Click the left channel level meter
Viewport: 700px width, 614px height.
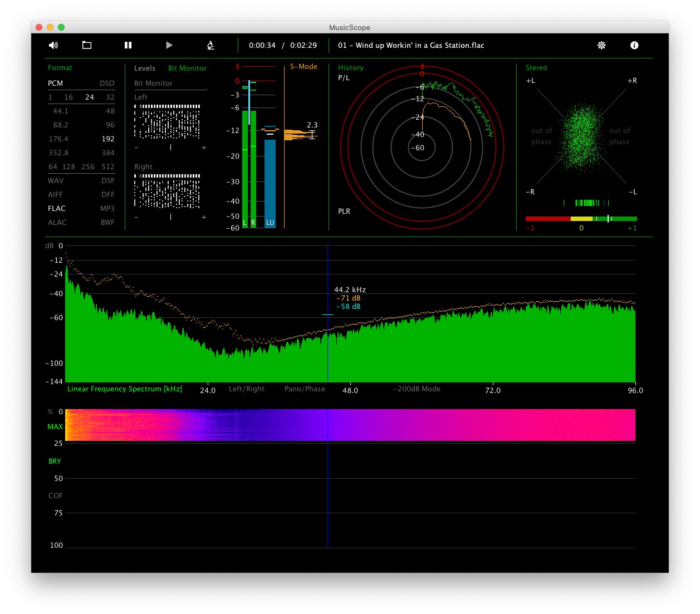(x=245, y=169)
